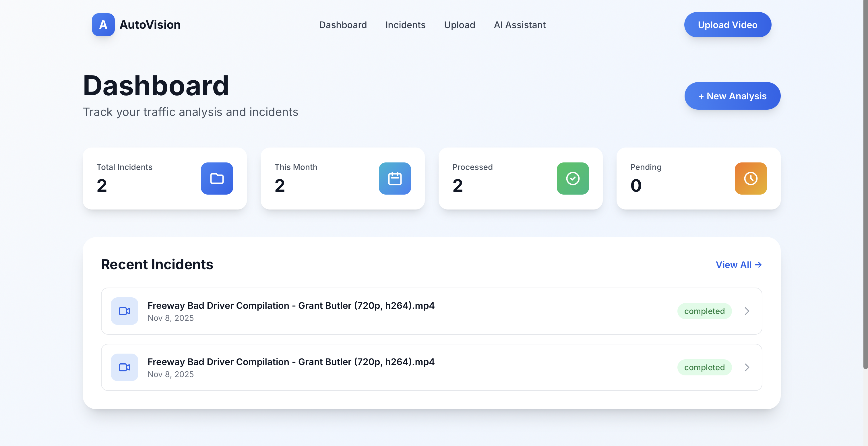868x446 pixels.
Task: Start a New Analysis
Action: [732, 96]
